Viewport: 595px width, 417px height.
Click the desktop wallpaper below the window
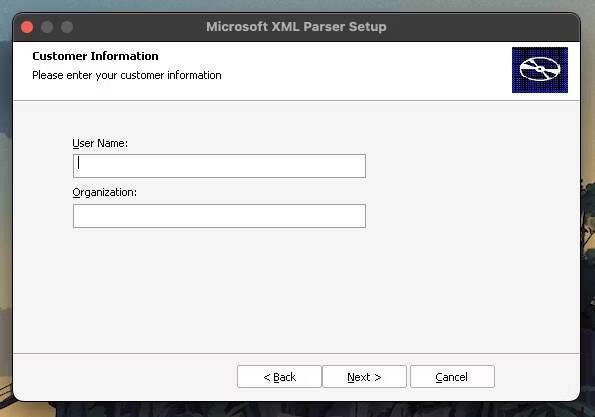point(296,410)
